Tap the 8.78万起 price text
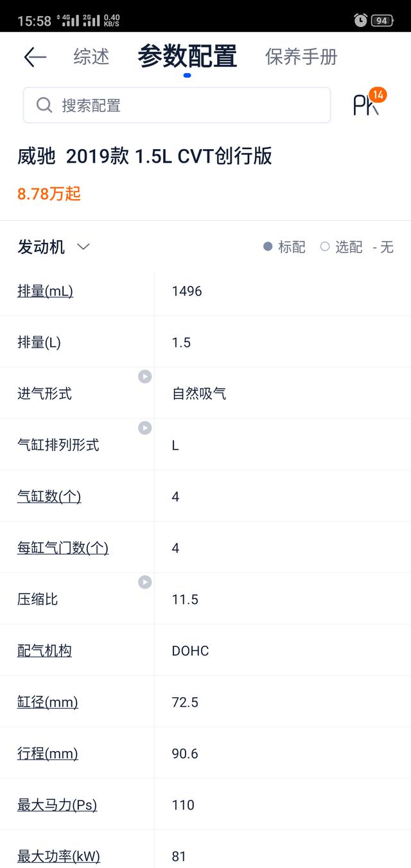The width and height of the screenshot is (411, 868). [x=49, y=194]
